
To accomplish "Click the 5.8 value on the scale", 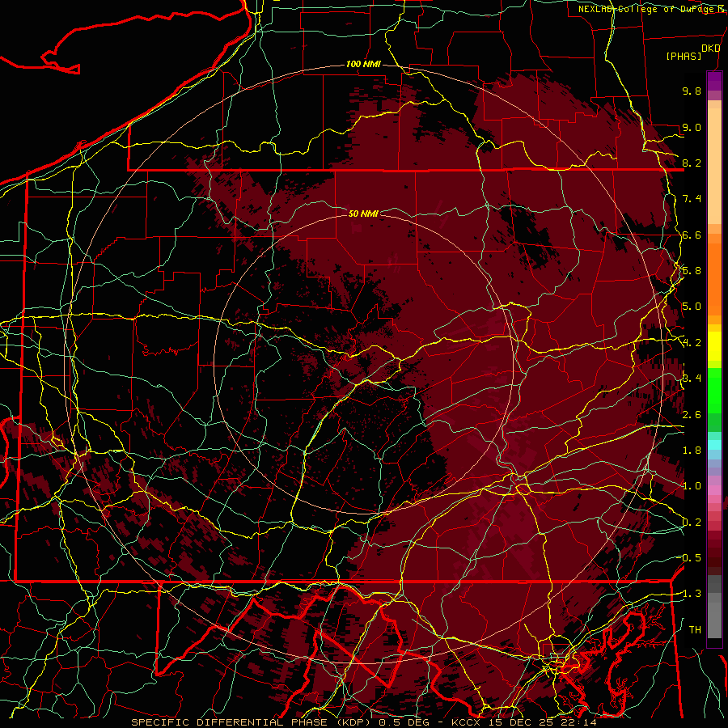I will coord(692,271).
